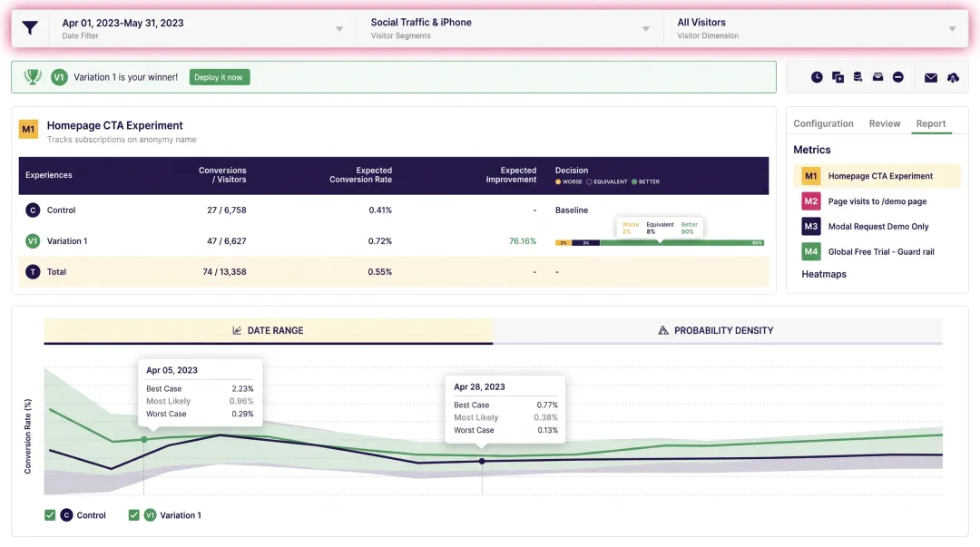
Task: Click the minus circle stop icon
Action: tap(897, 77)
